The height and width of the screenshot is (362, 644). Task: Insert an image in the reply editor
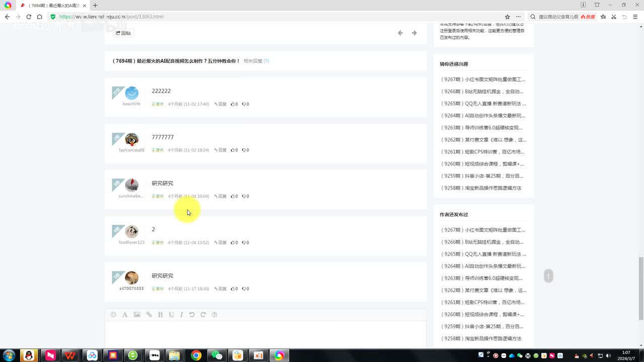coord(137,315)
